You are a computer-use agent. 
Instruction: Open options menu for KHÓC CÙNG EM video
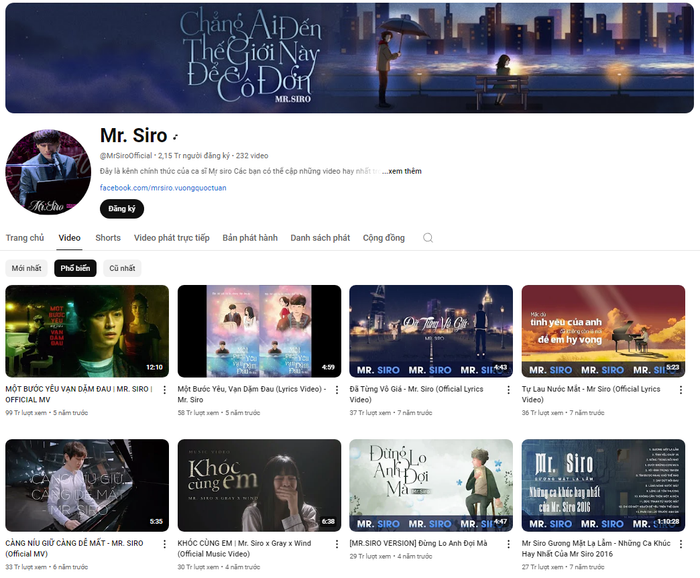tap(337, 544)
